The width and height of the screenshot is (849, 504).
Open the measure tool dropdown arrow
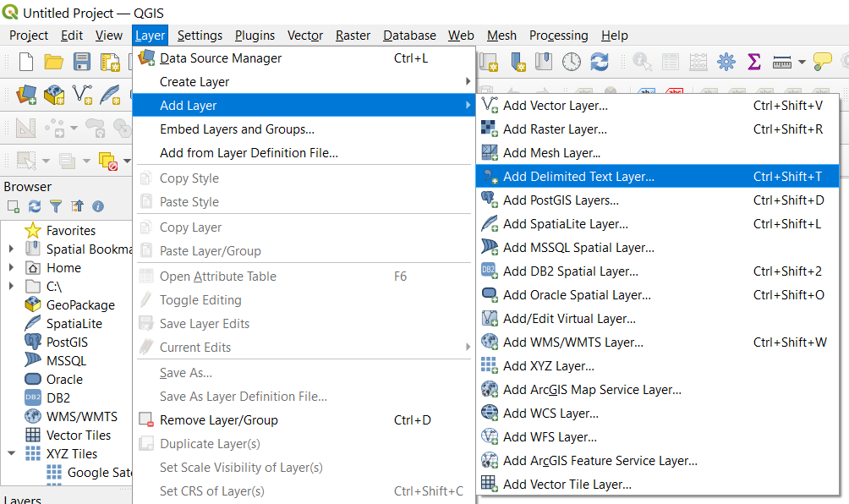802,63
